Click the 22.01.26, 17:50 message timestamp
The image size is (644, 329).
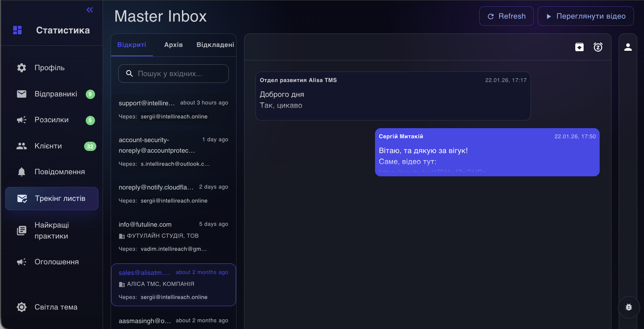coord(575,137)
